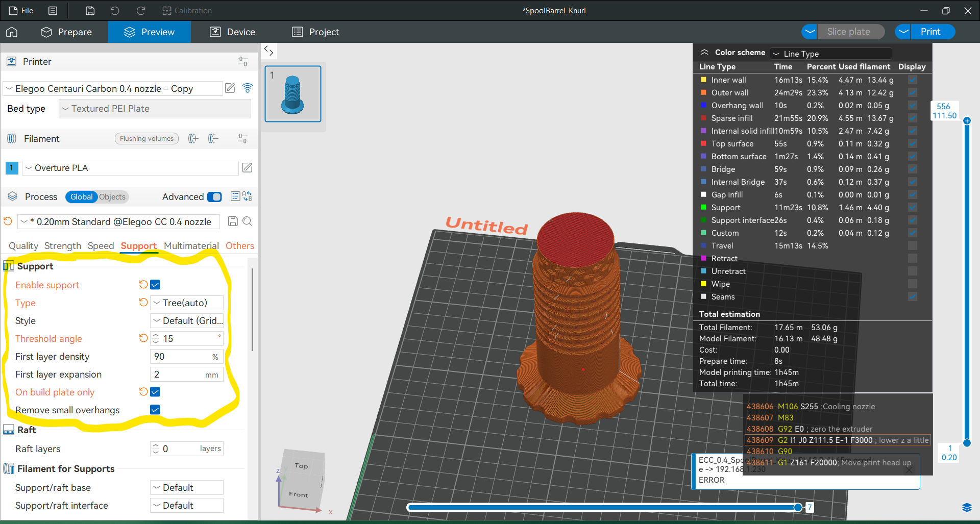Click the printer Wi-Fi connection icon

248,88
